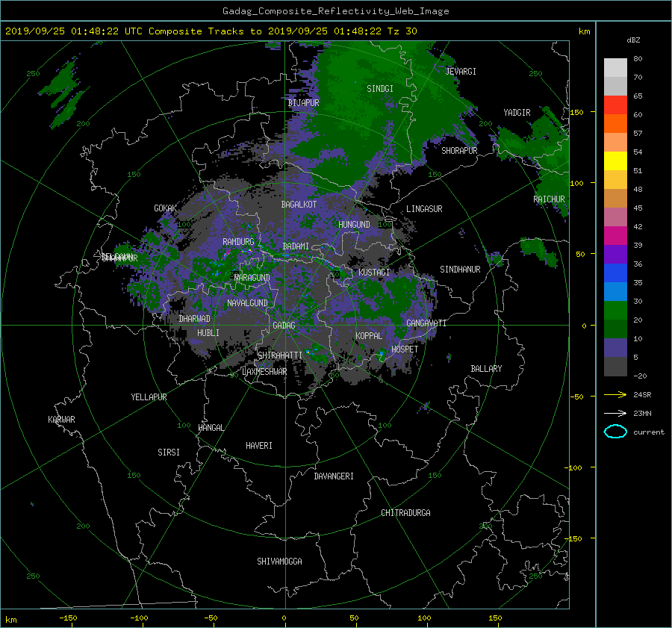Click the LAXMESHWAR city label
The height and width of the screenshot is (628, 672).
(x=264, y=372)
